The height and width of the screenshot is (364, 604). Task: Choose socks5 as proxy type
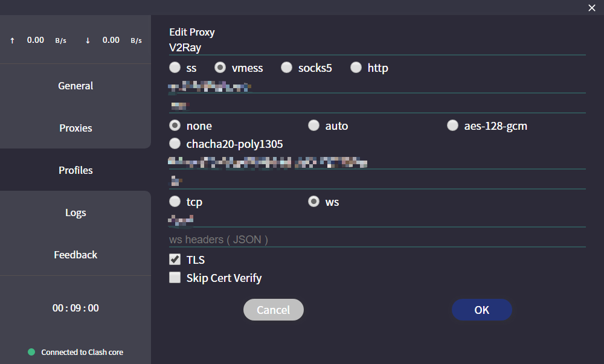pyautogui.click(x=286, y=68)
